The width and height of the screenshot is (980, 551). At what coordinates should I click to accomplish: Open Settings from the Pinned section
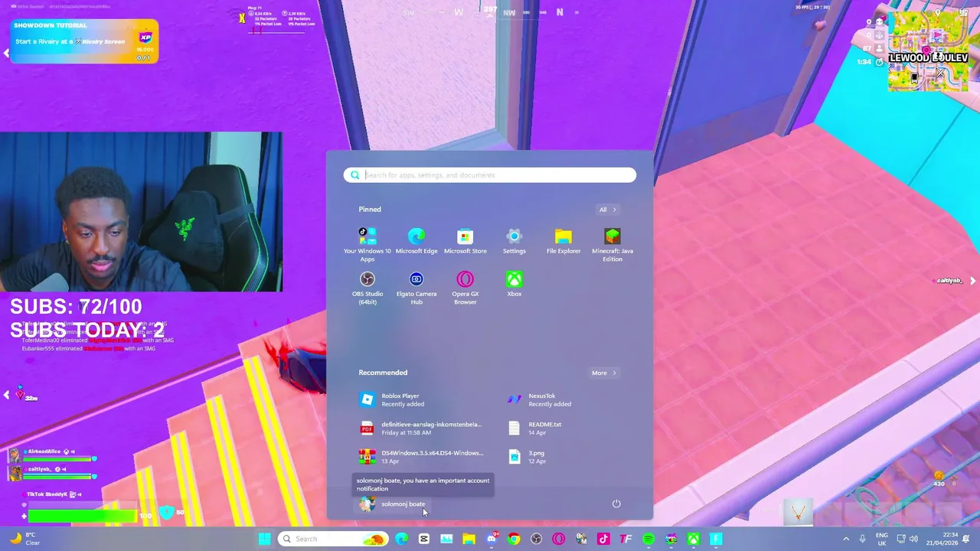(514, 241)
